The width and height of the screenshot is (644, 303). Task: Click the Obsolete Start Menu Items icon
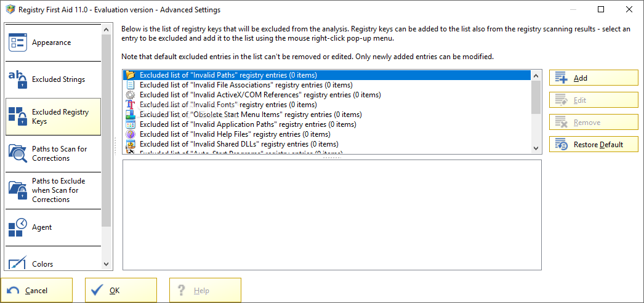click(x=130, y=115)
